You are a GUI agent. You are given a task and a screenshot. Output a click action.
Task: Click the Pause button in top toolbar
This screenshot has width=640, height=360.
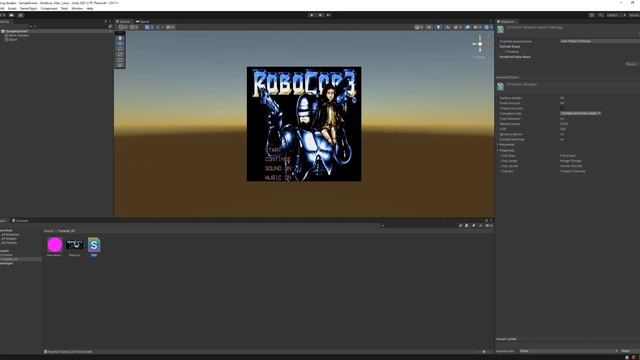(320, 15)
